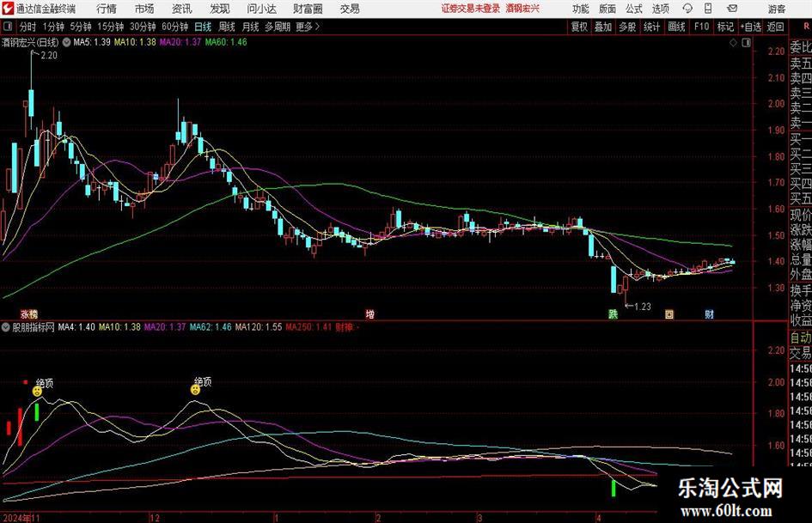812x523 pixels.
Task: Click the Tongdaxin red logo icon
Action: [8, 9]
